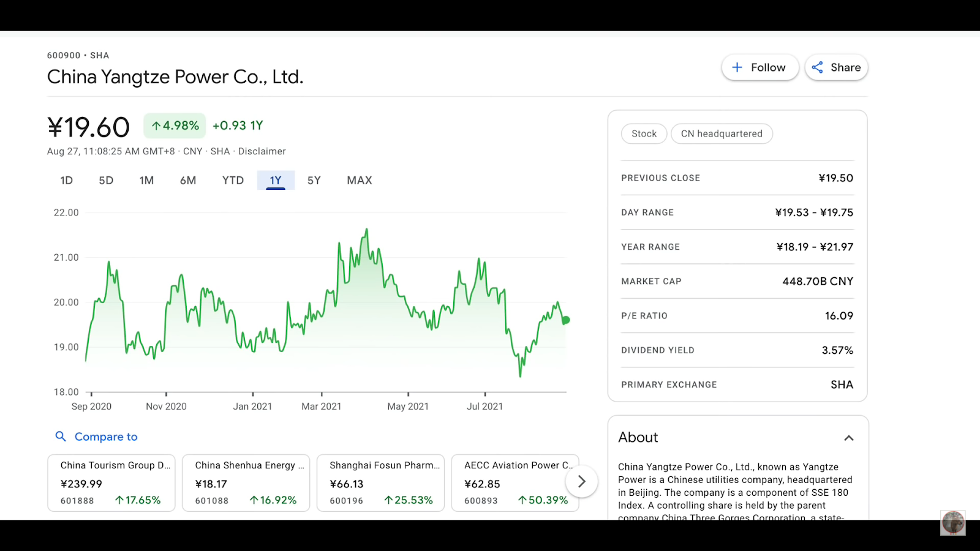Click next arrow in compare carousel
This screenshot has height=551, width=980.
click(582, 482)
